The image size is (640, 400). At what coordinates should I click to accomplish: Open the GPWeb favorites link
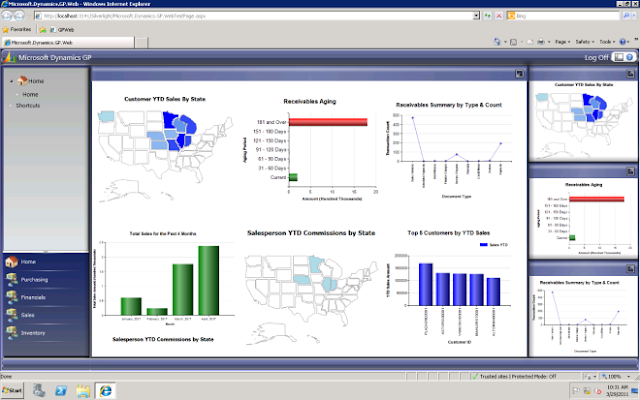62,29
